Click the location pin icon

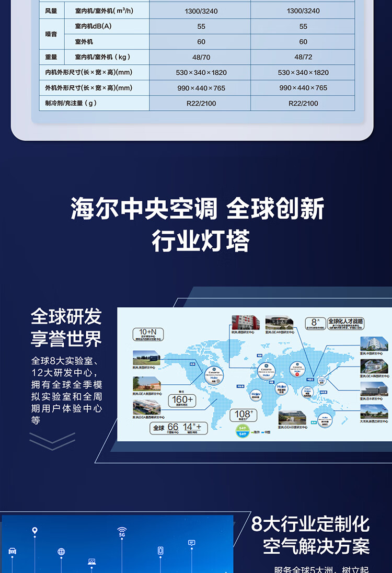(x=34, y=531)
